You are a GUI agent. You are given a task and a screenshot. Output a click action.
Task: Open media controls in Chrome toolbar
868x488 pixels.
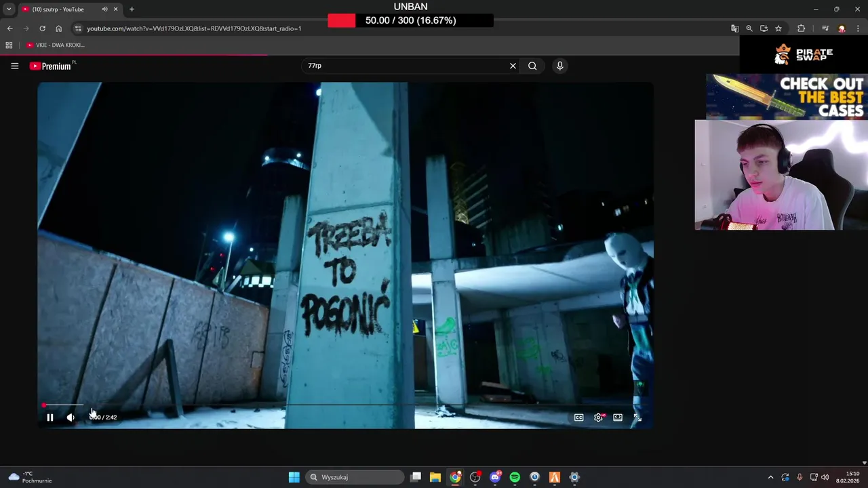click(825, 28)
